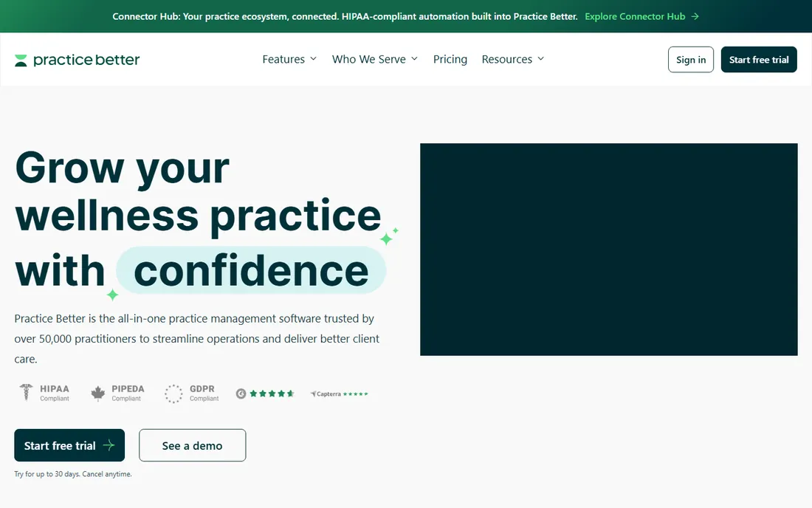Click the PIPEDA Compliant label
Viewport: 812px width, 508px height.
coord(128,393)
